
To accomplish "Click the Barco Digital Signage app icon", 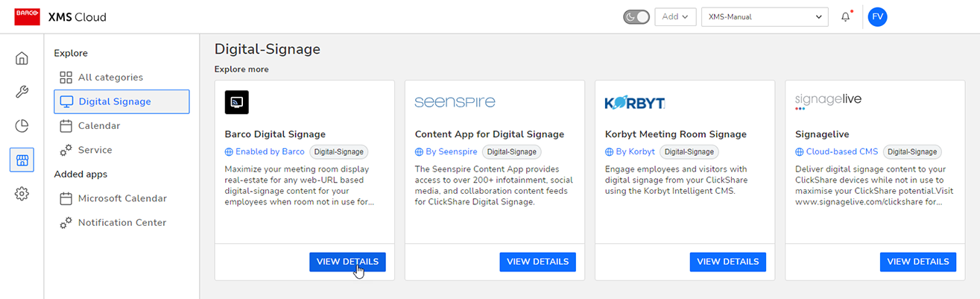I will coord(237,102).
